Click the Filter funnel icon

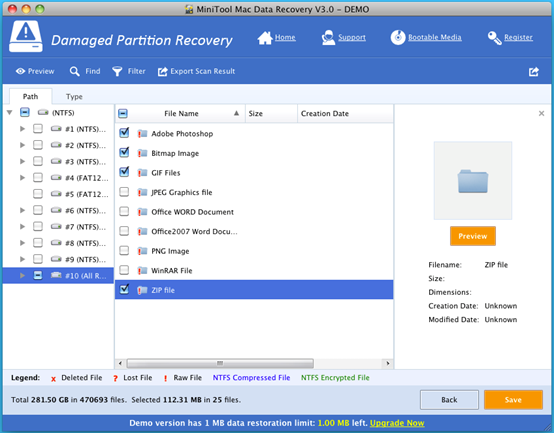pyautogui.click(x=117, y=71)
